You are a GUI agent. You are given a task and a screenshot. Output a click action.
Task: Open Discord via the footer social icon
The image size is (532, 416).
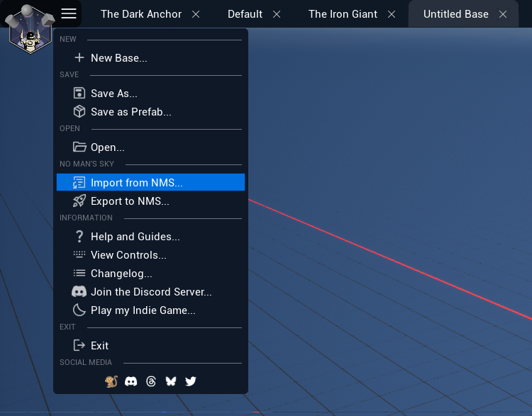(131, 381)
